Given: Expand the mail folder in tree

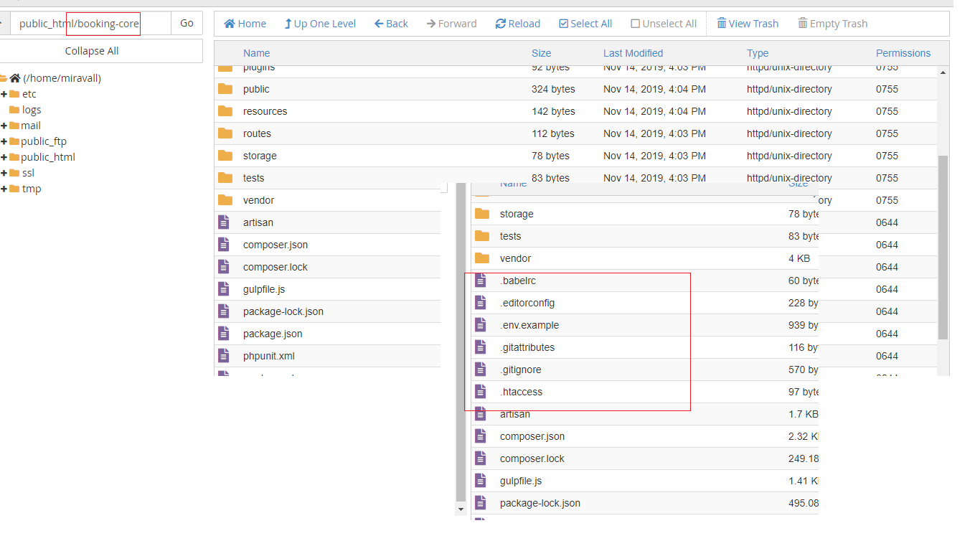Looking at the screenshot, I should [4, 126].
